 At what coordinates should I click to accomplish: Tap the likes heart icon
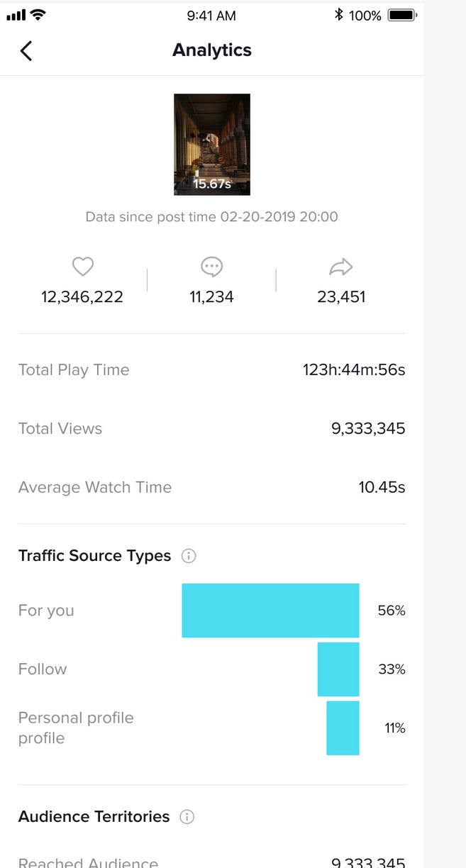tap(82, 267)
